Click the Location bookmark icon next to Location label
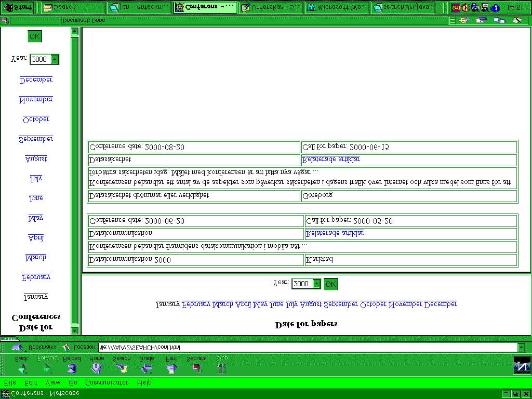 coord(66,348)
